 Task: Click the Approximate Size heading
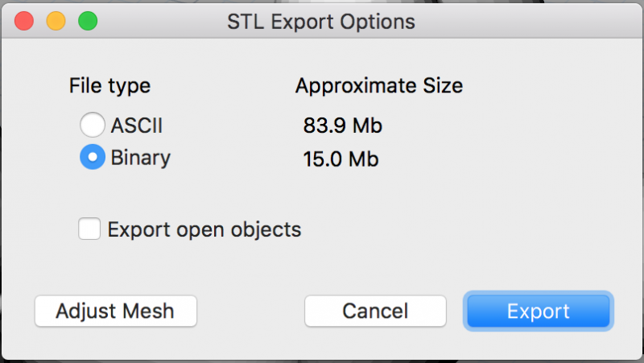point(378,85)
